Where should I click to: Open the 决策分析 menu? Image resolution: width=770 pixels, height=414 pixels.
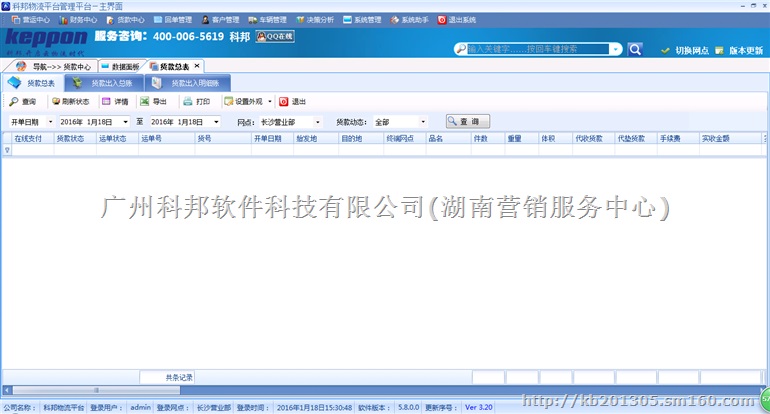coord(315,20)
